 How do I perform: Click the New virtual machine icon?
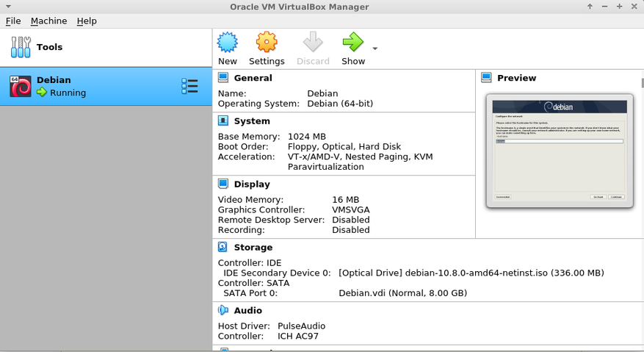[x=228, y=43]
